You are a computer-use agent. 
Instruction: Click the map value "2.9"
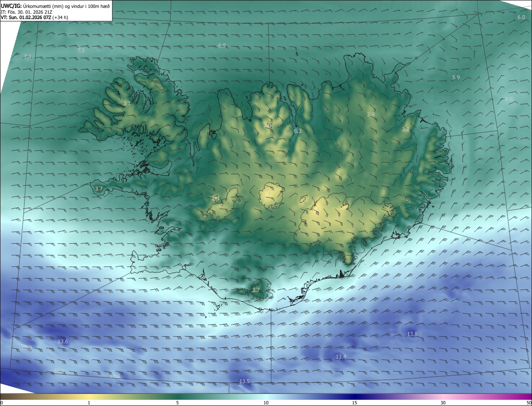point(371,114)
